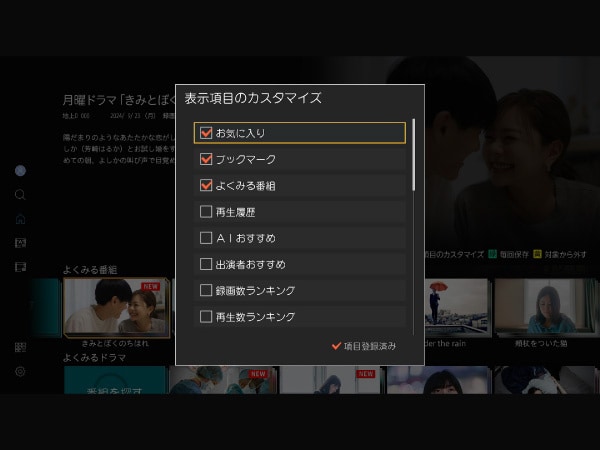Click the 月曜ドラマ program title
Screen dimensions: 600x450
(x=119, y=100)
